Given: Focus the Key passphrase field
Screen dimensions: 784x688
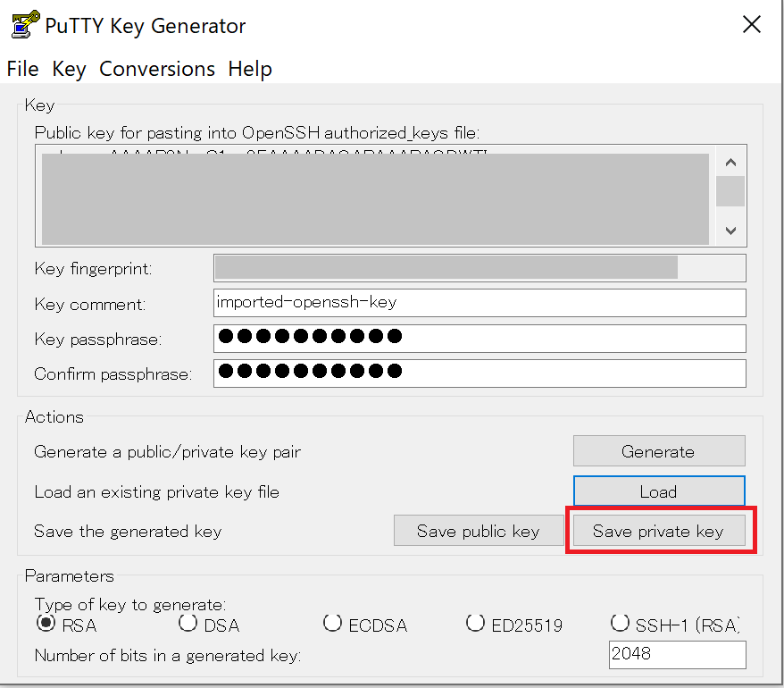Looking at the screenshot, I should click(x=479, y=338).
